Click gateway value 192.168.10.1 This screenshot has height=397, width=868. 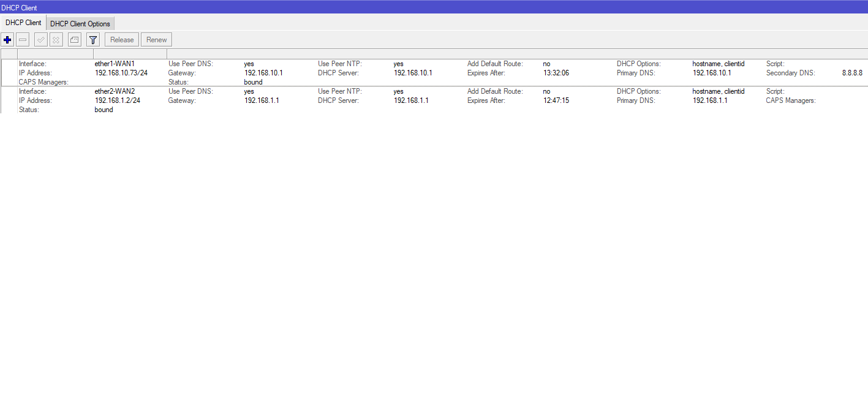[x=263, y=73]
